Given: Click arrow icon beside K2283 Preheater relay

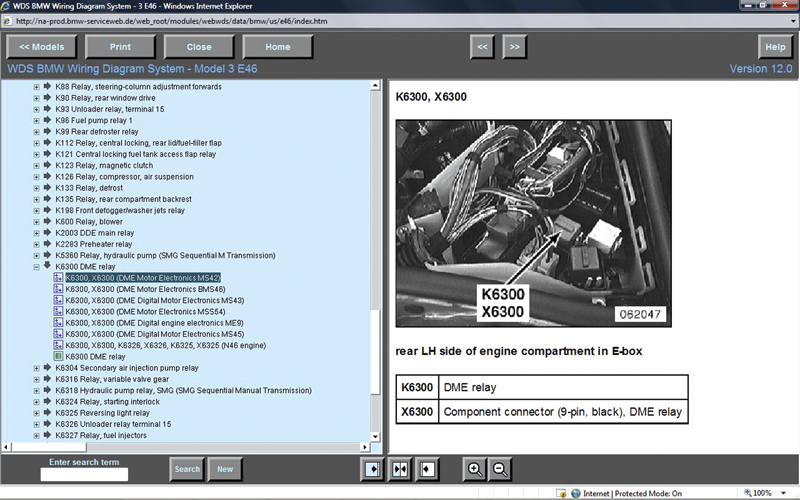Looking at the screenshot, I should tap(47, 243).
